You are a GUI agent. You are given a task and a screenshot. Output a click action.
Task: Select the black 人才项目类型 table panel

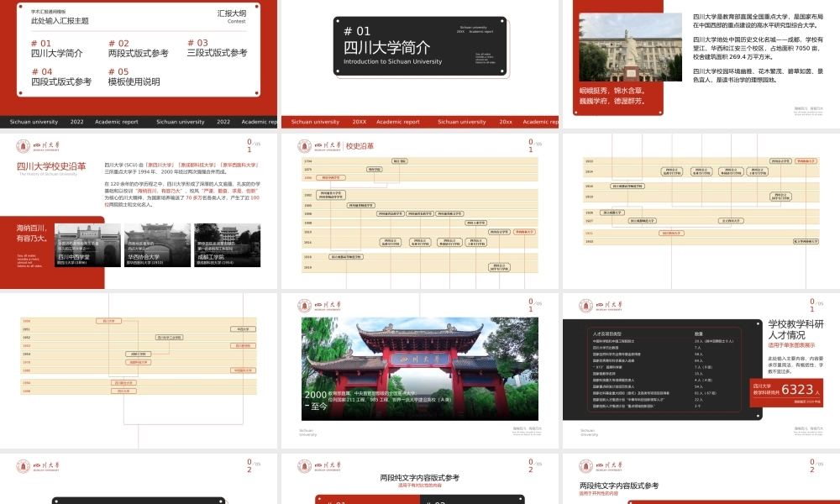pyautogui.click(x=662, y=370)
